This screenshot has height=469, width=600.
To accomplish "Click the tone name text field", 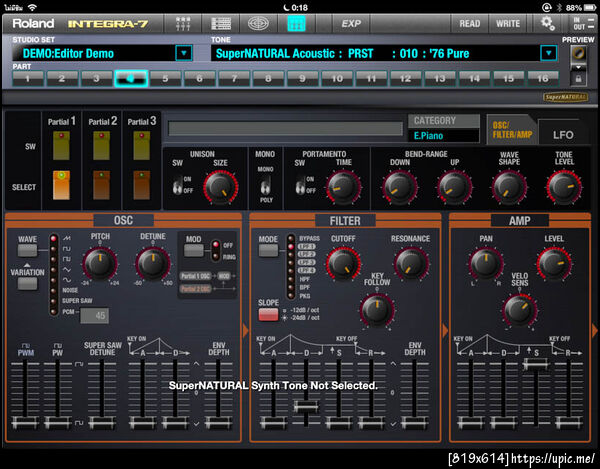I will 285,129.
